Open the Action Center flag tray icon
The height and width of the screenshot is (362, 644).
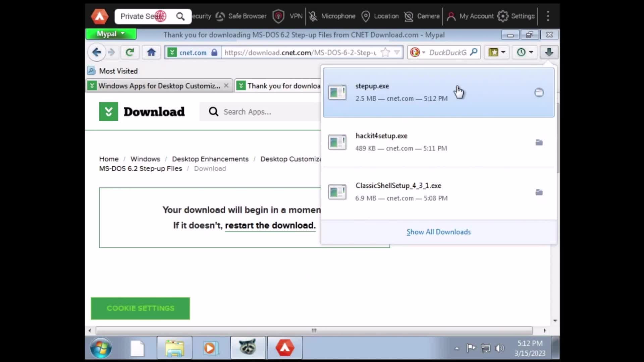tap(471, 349)
